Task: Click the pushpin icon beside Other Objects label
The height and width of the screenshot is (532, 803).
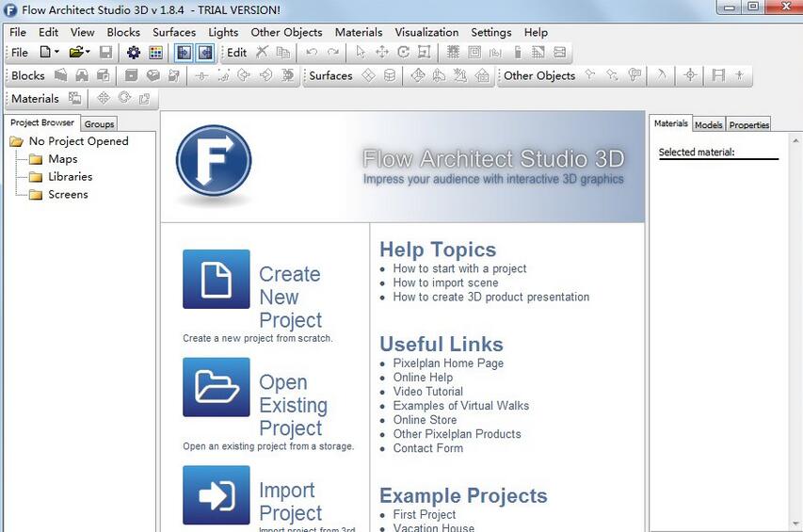Action: [x=590, y=75]
